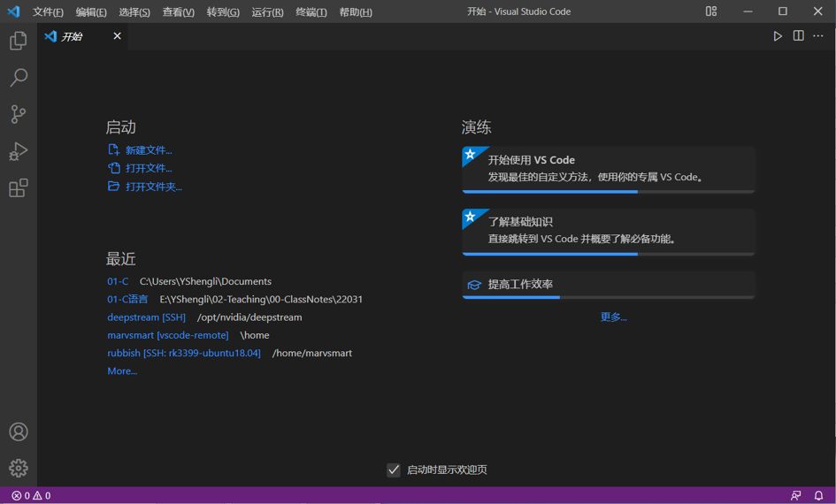The image size is (836, 504).
Task: Click the 新建文件 file icon
Action: tap(113, 149)
